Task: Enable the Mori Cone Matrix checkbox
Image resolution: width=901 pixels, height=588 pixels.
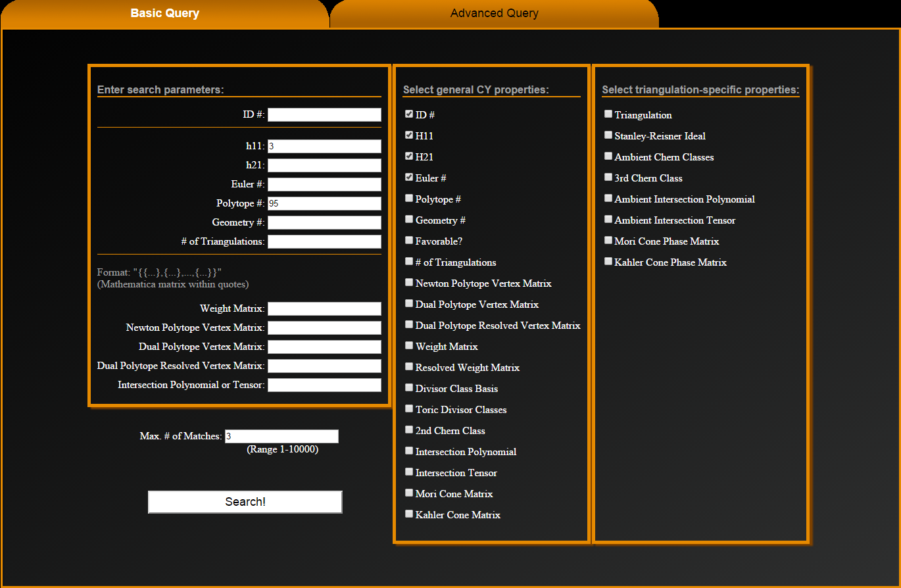Action: pos(409,493)
